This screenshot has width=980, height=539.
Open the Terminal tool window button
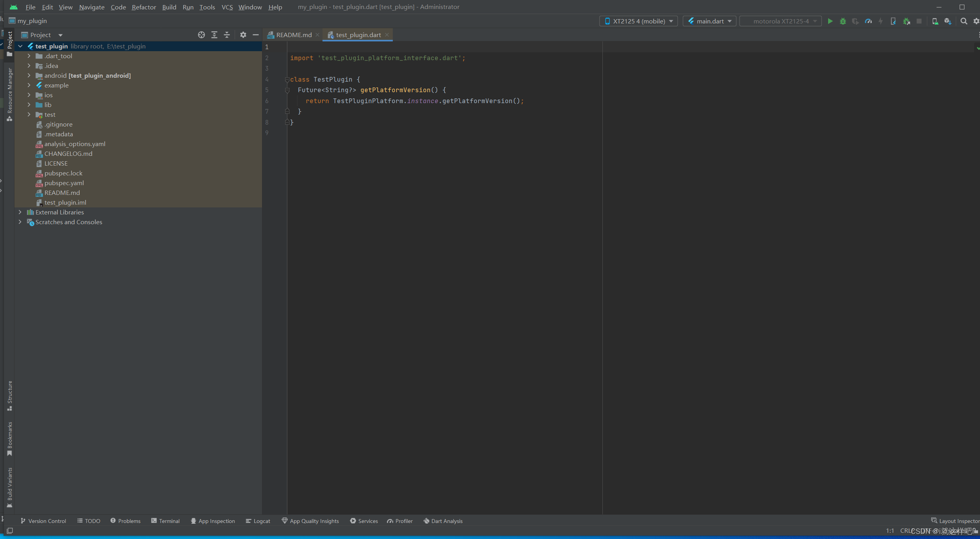166,521
